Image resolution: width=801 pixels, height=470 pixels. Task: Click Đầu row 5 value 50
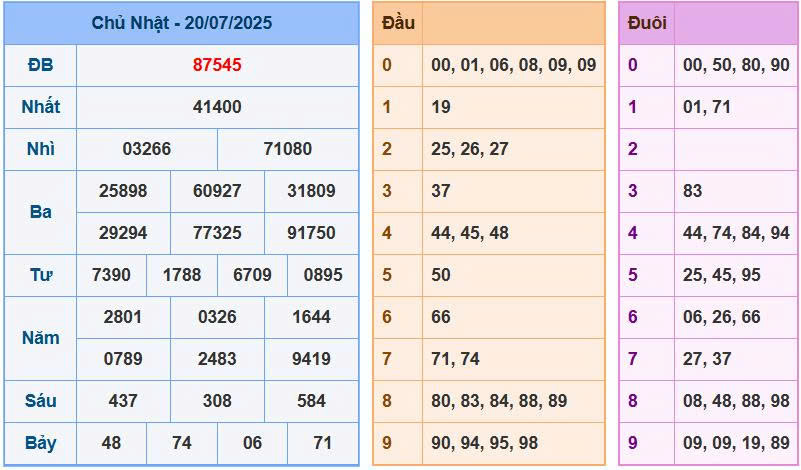coord(440,274)
